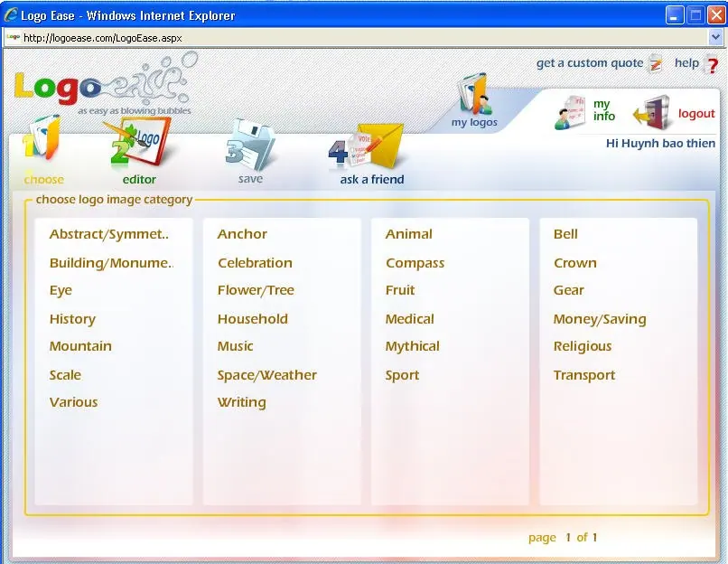This screenshot has width=728, height=564.
Task: Select the editor step label
Action: 139,179
